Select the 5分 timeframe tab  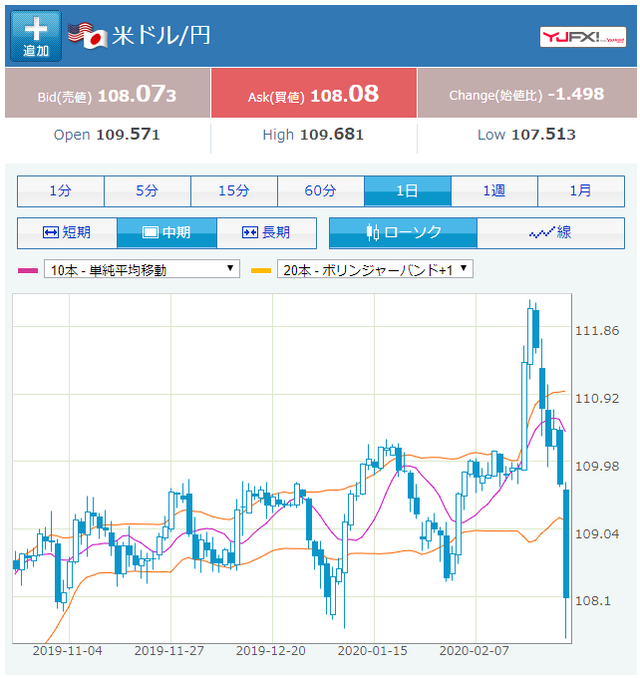pyautogui.click(x=147, y=191)
